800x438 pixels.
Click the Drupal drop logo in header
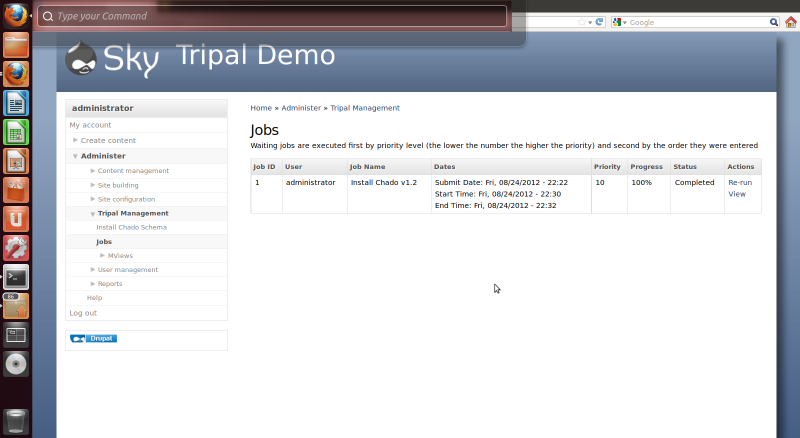81,58
